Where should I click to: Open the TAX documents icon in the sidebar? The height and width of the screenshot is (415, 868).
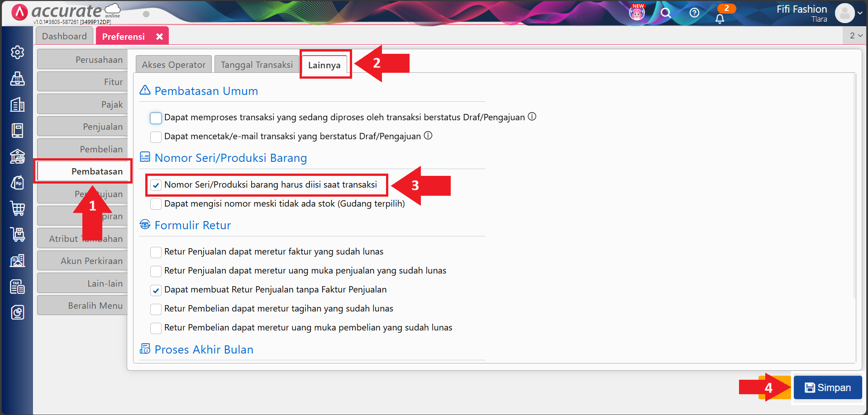point(17,286)
